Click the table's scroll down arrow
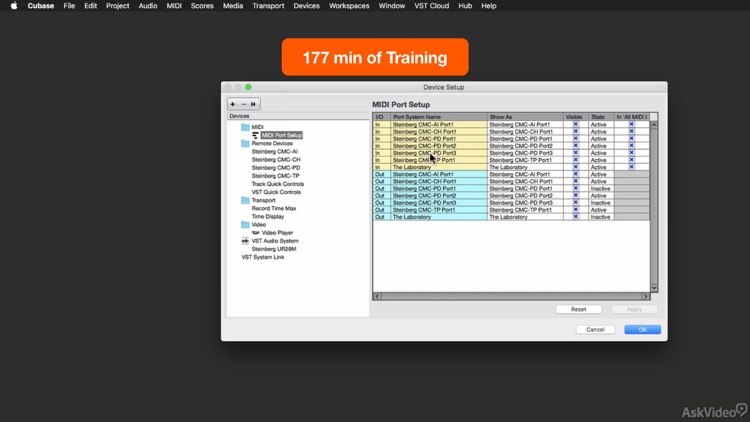750x422 pixels. (x=654, y=288)
